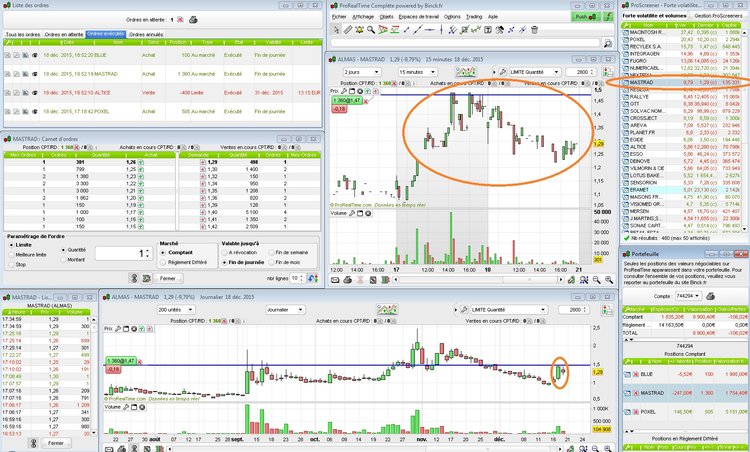Close the Volume panel in the 15 minutes chart
Viewport: 750px width, 452px height.
pos(368,213)
